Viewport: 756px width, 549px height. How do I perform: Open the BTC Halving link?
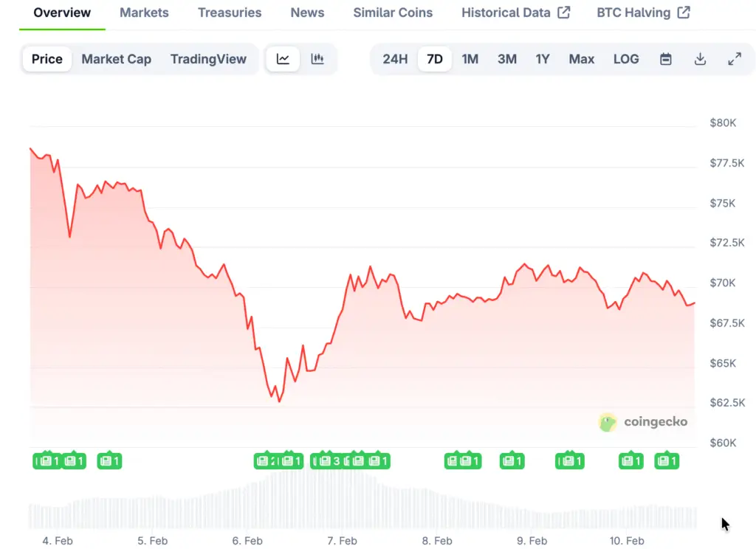pyautogui.click(x=643, y=13)
